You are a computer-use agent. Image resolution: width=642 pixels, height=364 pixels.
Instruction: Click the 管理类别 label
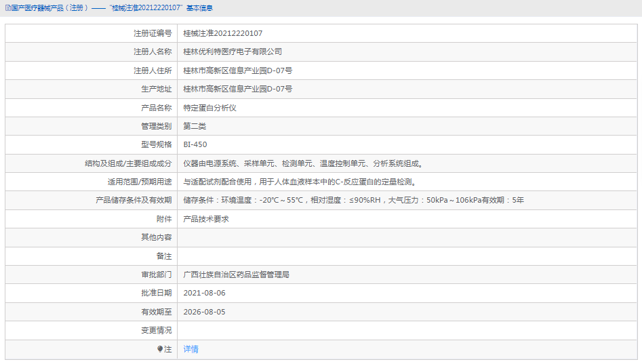point(157,126)
